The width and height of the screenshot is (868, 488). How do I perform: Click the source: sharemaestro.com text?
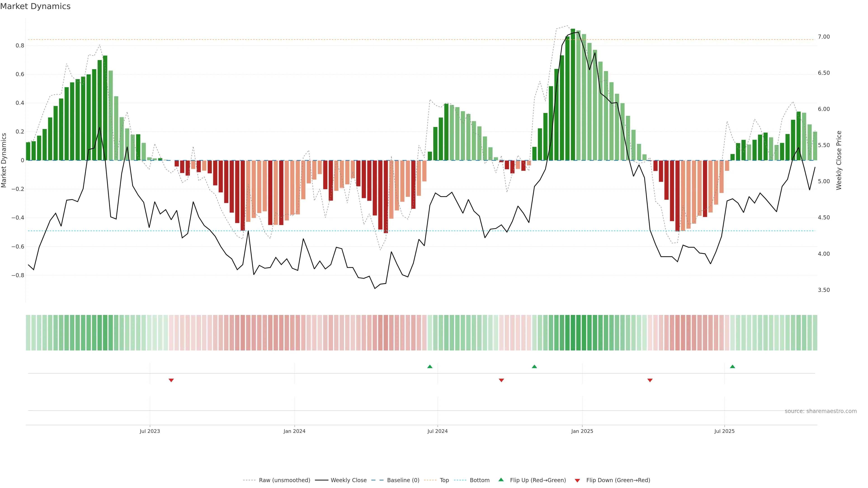(x=821, y=411)
